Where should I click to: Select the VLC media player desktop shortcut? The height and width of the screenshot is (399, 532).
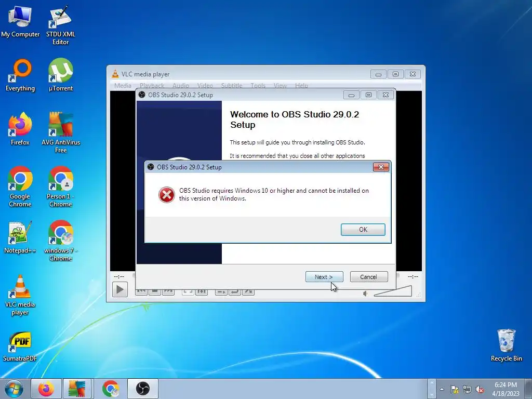point(20,295)
